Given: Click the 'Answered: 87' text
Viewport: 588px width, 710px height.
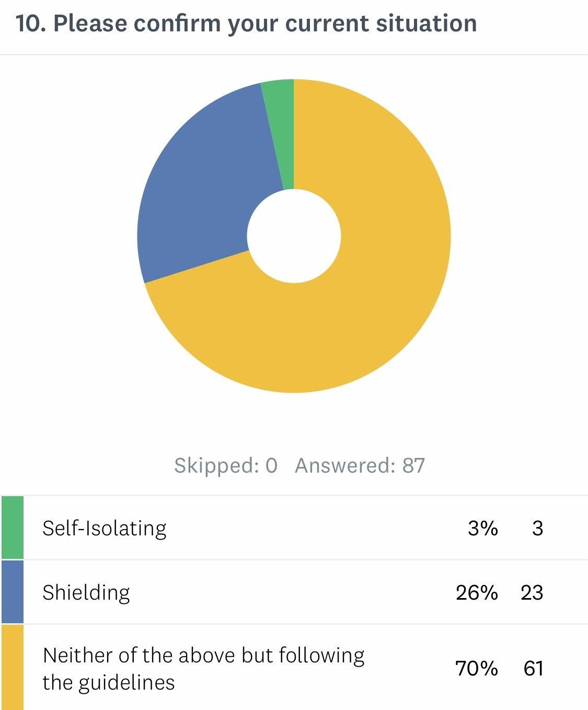Looking at the screenshot, I should [x=360, y=465].
